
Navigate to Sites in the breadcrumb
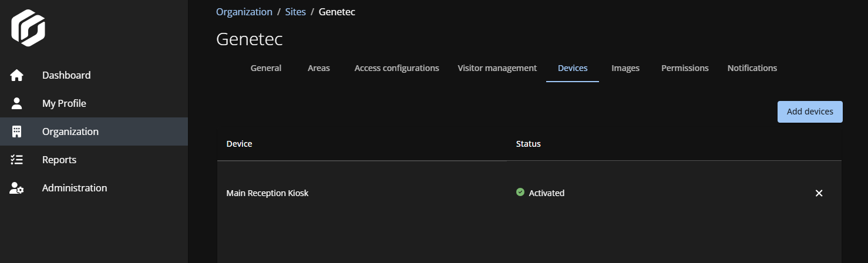(x=295, y=12)
